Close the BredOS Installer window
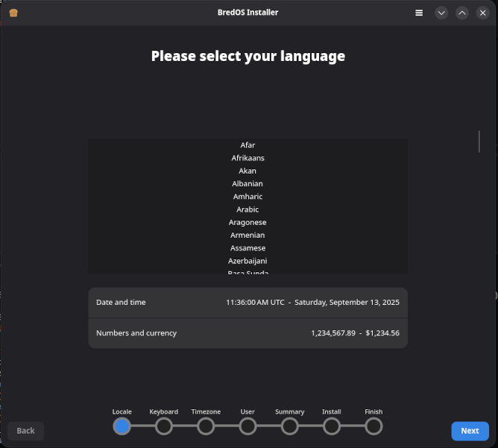Image resolution: width=498 pixels, height=448 pixels. tap(482, 13)
